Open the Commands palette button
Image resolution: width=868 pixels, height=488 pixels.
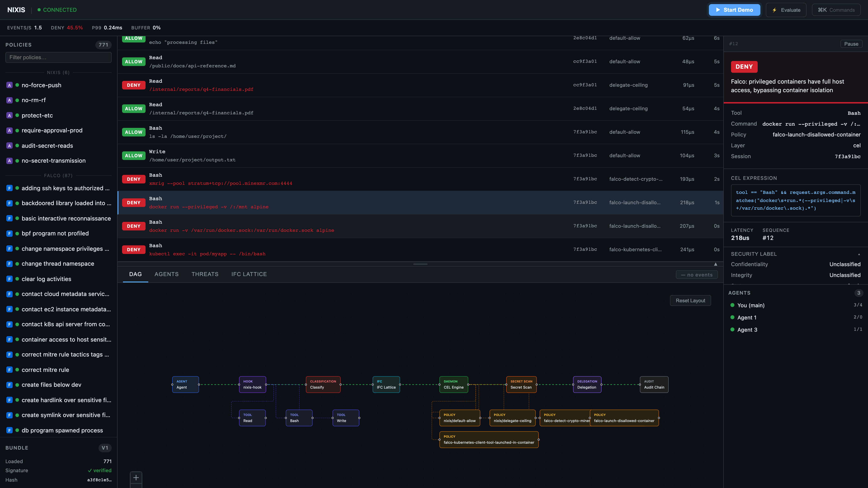coord(836,10)
